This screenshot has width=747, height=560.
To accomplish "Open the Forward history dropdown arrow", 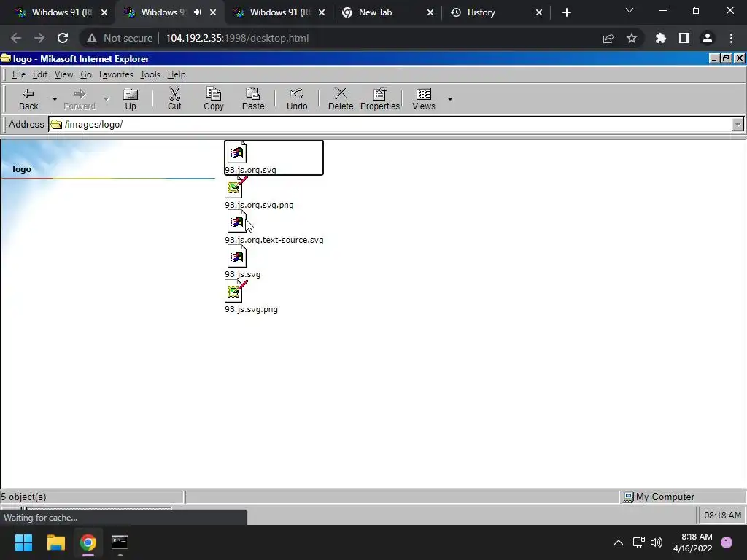I will click(107, 99).
